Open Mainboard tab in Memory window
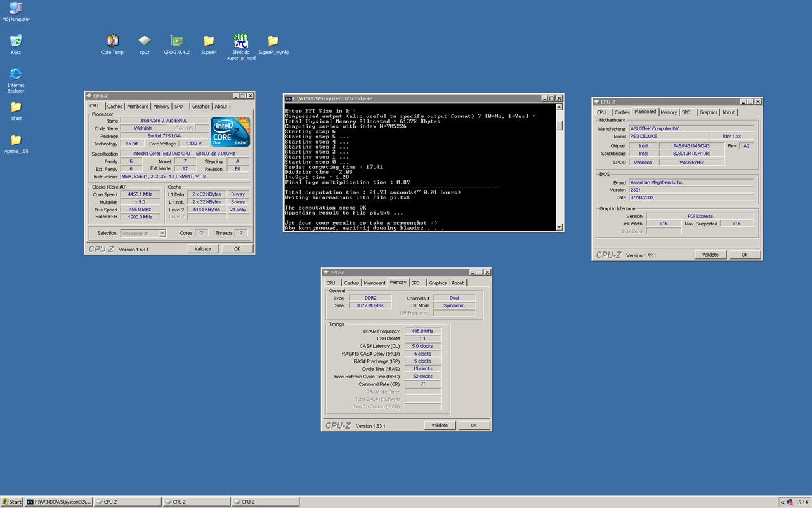Screen dimensions: 812x508 [x=374, y=283]
